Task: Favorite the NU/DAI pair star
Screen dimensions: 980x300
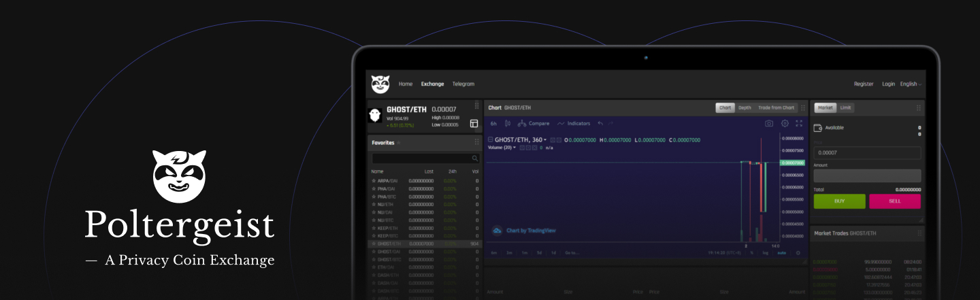Action: tap(374, 212)
